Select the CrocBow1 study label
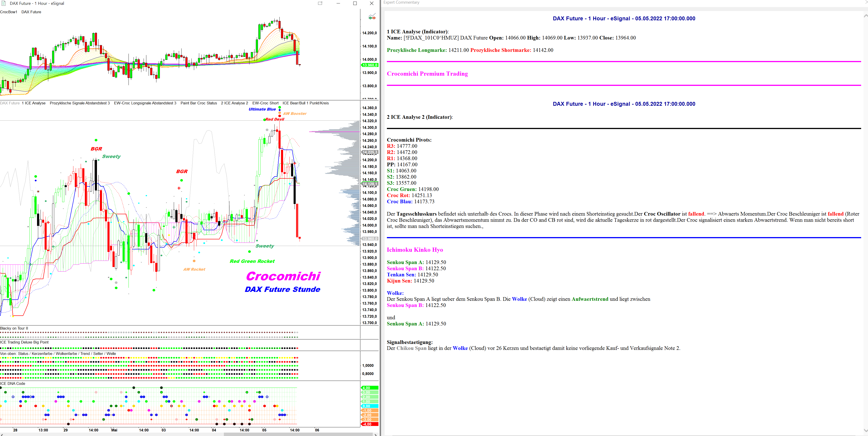Screen dimensions: 868x436 point(8,12)
